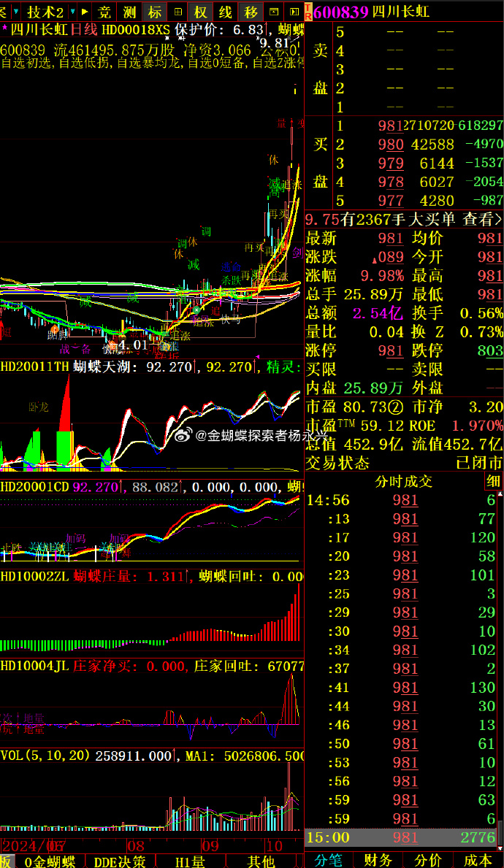
Task: Click the HD10002ZL indicator label
Action: [35, 576]
